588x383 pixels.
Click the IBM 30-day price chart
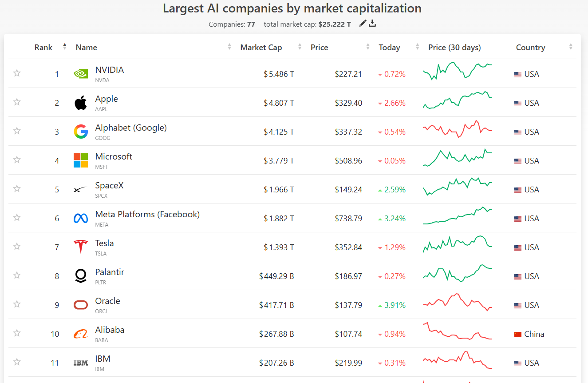tap(457, 360)
